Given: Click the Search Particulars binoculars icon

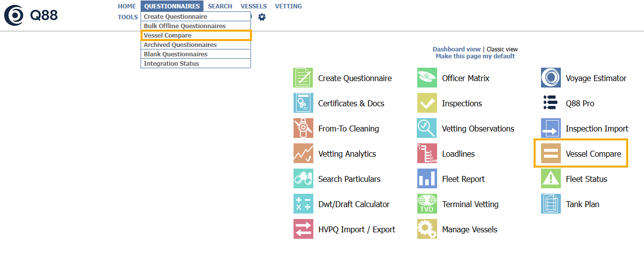Looking at the screenshot, I should pyautogui.click(x=303, y=179).
